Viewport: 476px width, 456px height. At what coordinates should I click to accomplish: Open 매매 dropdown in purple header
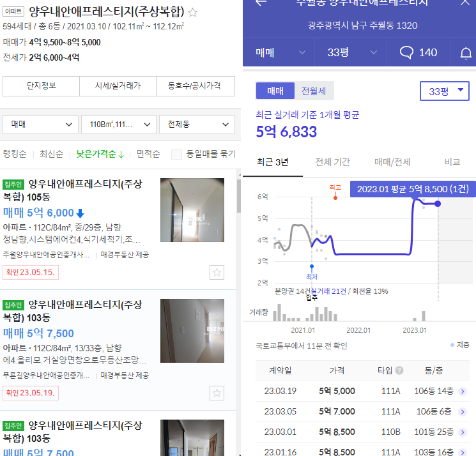[279, 52]
